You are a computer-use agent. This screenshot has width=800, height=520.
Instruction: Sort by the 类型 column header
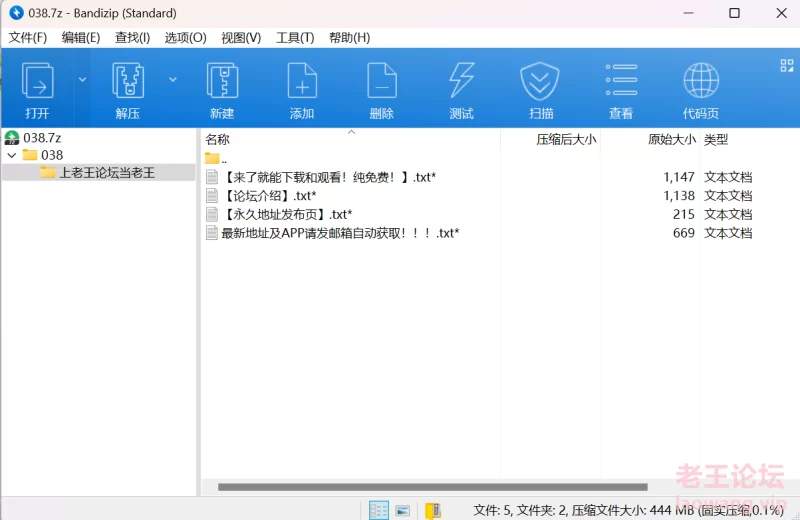pyautogui.click(x=716, y=139)
